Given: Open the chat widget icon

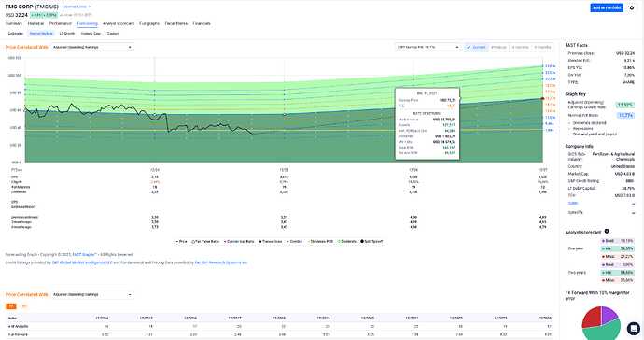Looking at the screenshot, I should coord(634,329).
